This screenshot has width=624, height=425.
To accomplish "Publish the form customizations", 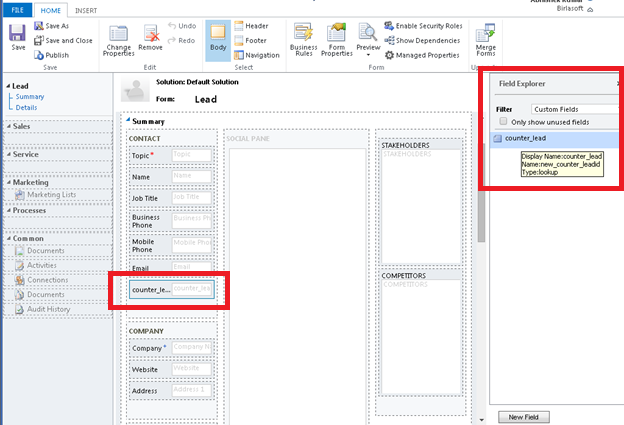I will (x=51, y=55).
